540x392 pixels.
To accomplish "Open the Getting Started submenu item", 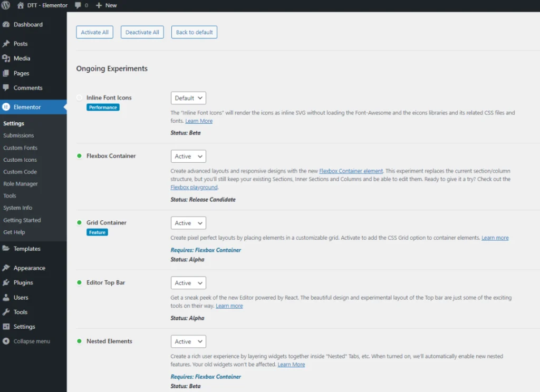I will point(22,220).
